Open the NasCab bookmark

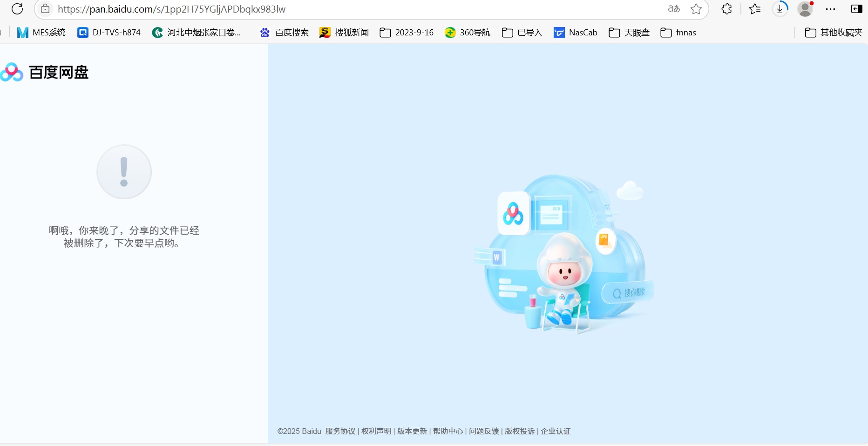point(576,33)
